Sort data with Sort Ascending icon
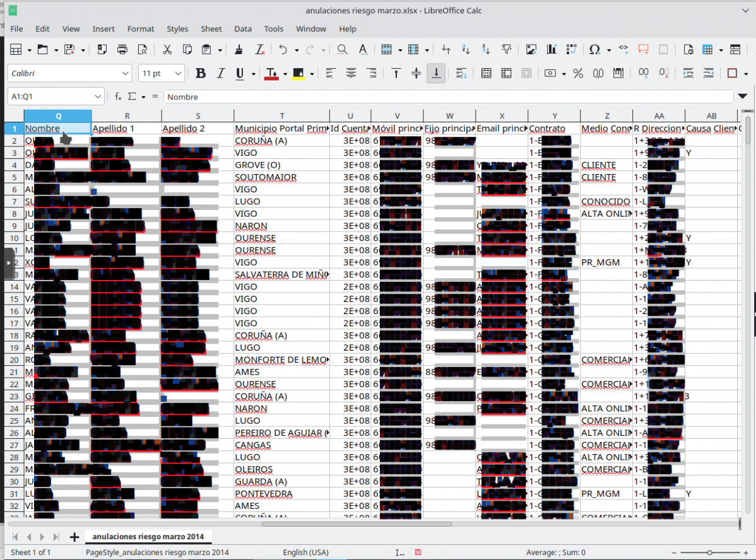The image size is (756, 560). click(468, 49)
